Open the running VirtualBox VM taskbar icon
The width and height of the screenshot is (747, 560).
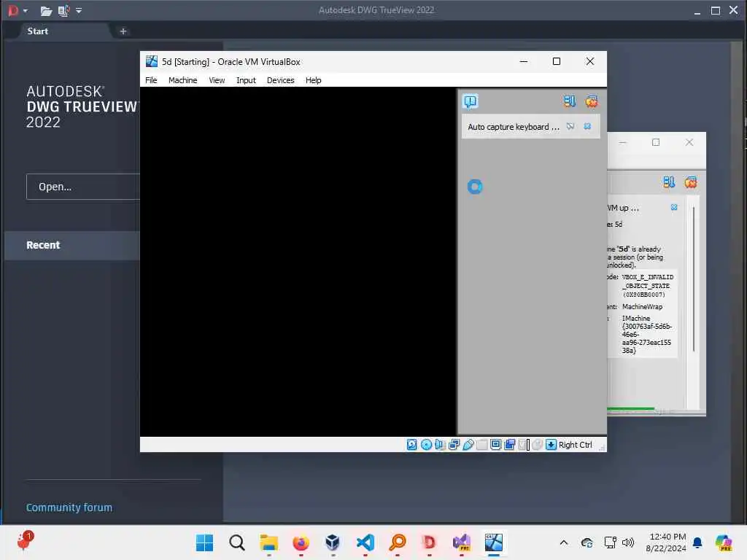(494, 542)
